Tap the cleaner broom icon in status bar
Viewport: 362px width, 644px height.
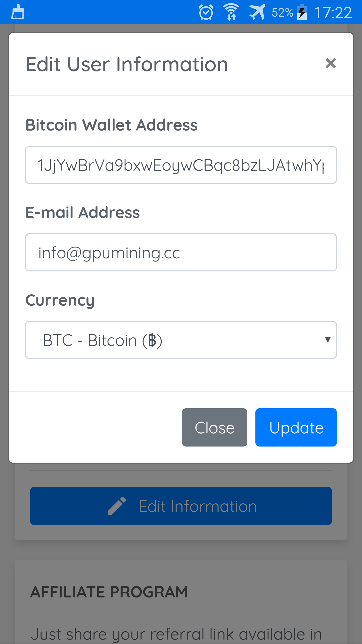click(18, 12)
